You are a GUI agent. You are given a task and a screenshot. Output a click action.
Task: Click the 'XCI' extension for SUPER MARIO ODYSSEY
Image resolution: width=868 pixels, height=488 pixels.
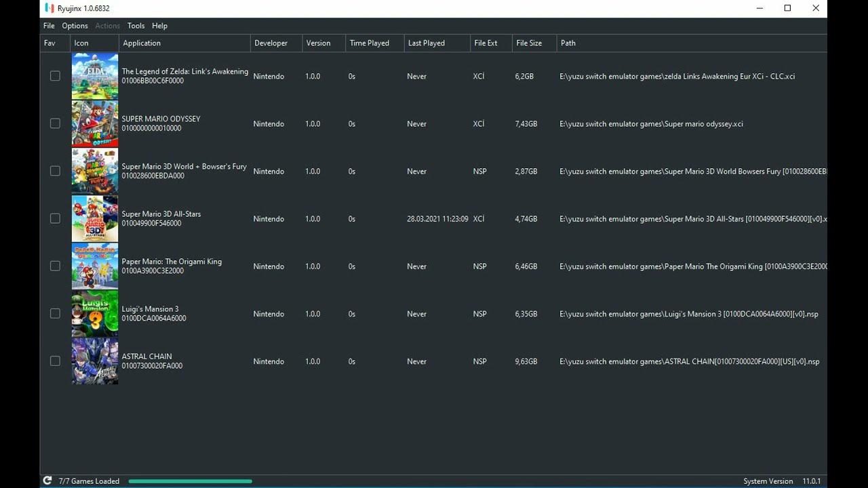pyautogui.click(x=479, y=124)
